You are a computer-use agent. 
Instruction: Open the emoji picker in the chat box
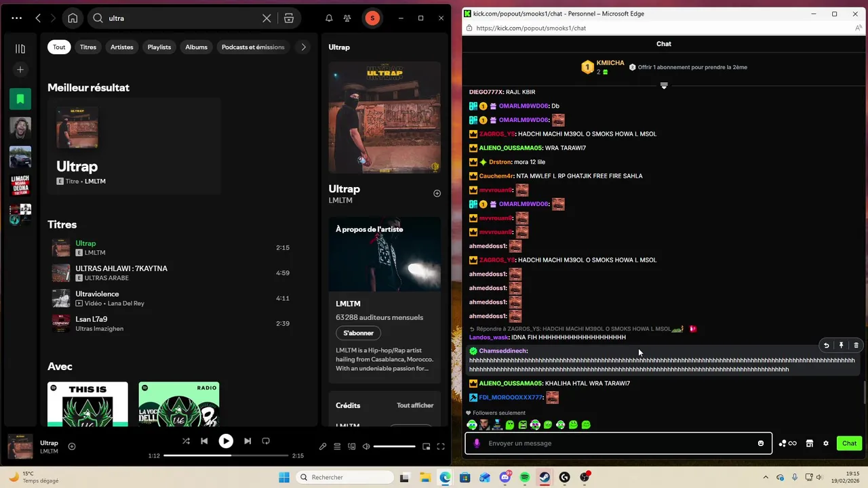761,443
